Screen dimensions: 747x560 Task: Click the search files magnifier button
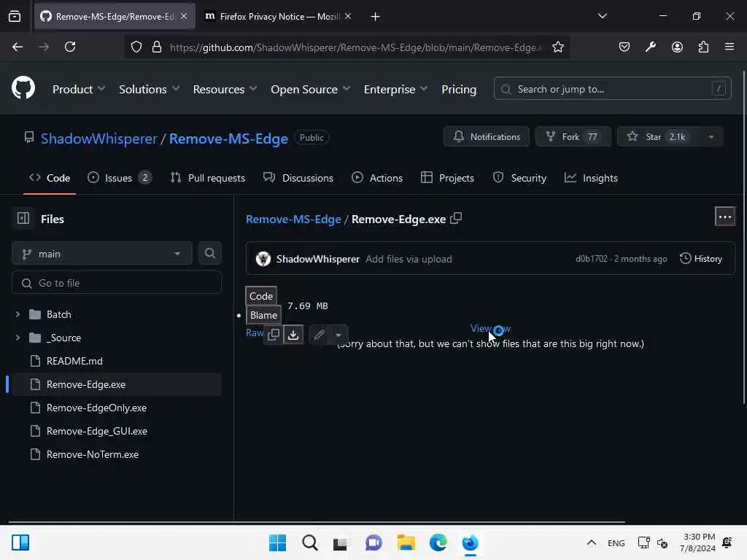(x=209, y=253)
